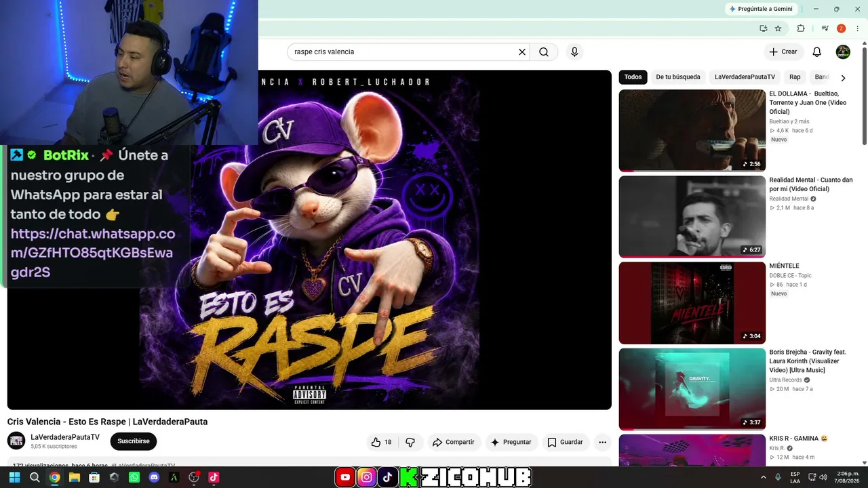The width and height of the screenshot is (868, 488).
Task: Open Chrome media controls icon
Action: coord(825,28)
